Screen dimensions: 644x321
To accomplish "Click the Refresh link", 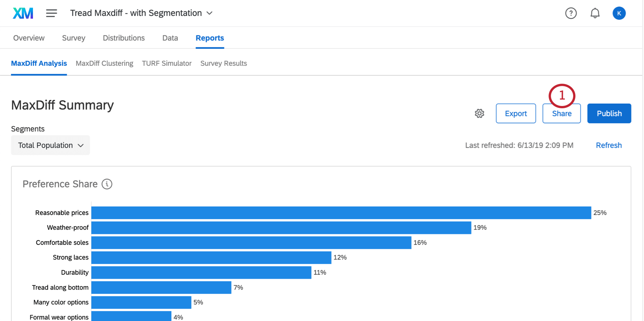I will (x=609, y=145).
